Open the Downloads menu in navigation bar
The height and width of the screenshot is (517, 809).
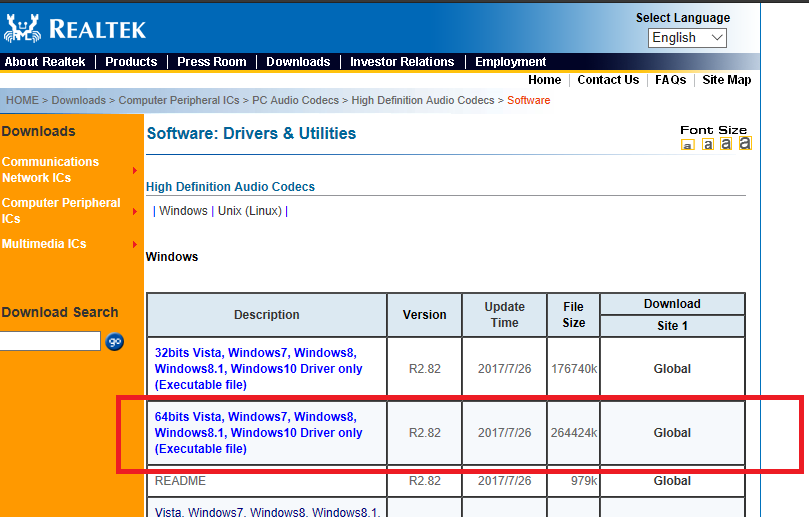[298, 62]
